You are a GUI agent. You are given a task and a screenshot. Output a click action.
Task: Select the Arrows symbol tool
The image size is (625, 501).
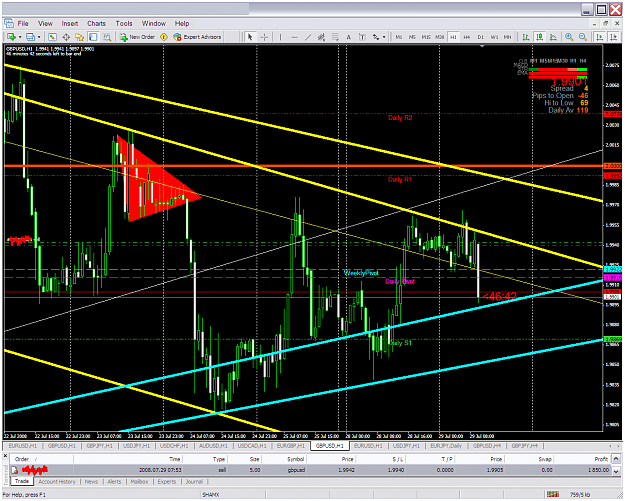coord(375,37)
